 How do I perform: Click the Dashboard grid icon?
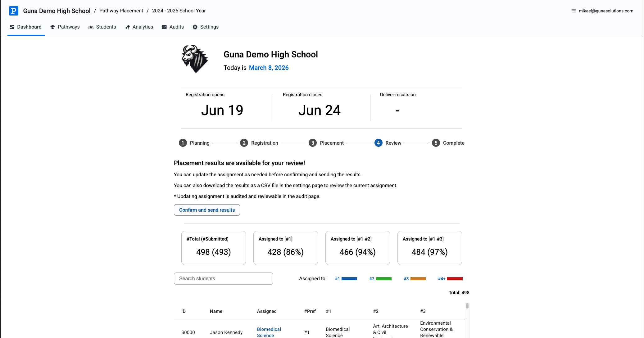[x=12, y=27]
